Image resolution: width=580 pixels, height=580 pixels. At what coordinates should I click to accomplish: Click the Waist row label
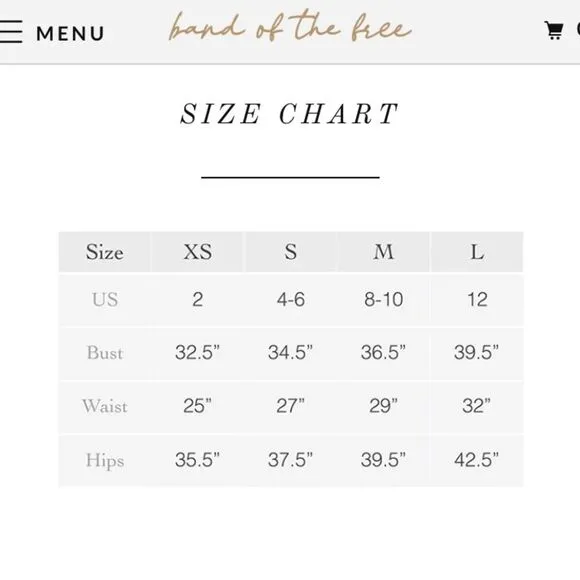105,406
